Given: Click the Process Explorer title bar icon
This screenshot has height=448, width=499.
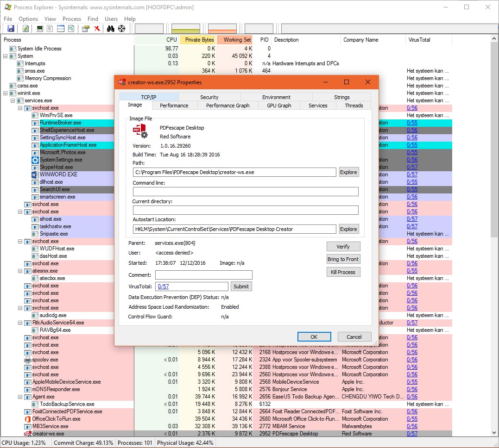Looking at the screenshot, I should [7, 7].
